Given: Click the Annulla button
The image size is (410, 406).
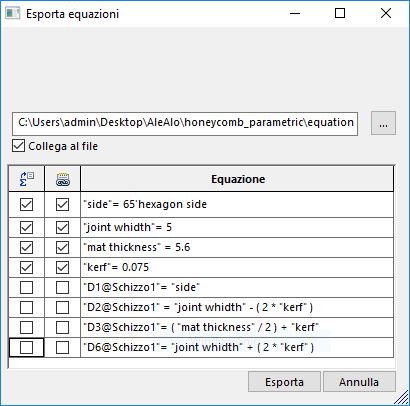Looking at the screenshot, I should tap(359, 382).
